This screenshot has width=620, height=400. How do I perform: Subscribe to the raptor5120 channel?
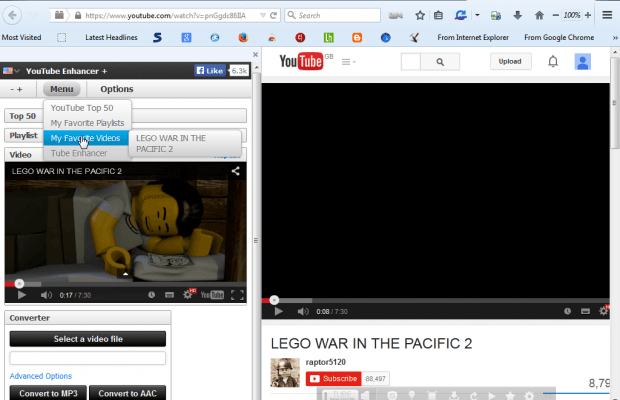click(333, 379)
